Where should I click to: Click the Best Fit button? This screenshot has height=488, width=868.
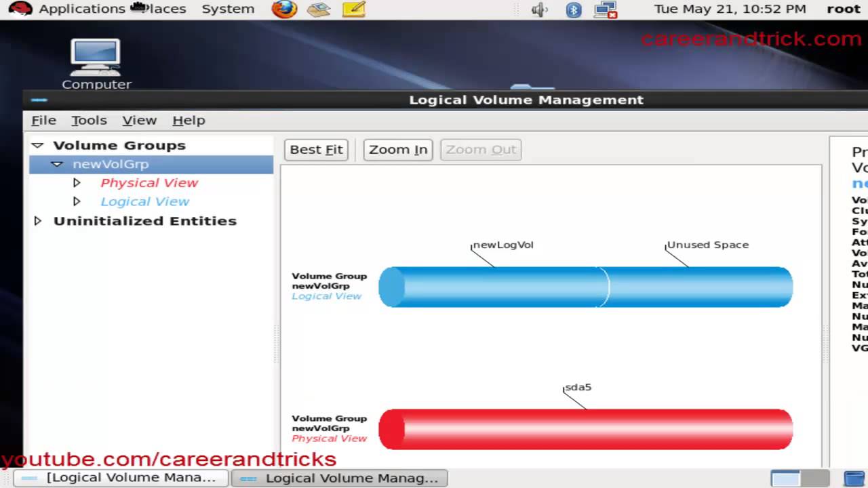click(317, 150)
